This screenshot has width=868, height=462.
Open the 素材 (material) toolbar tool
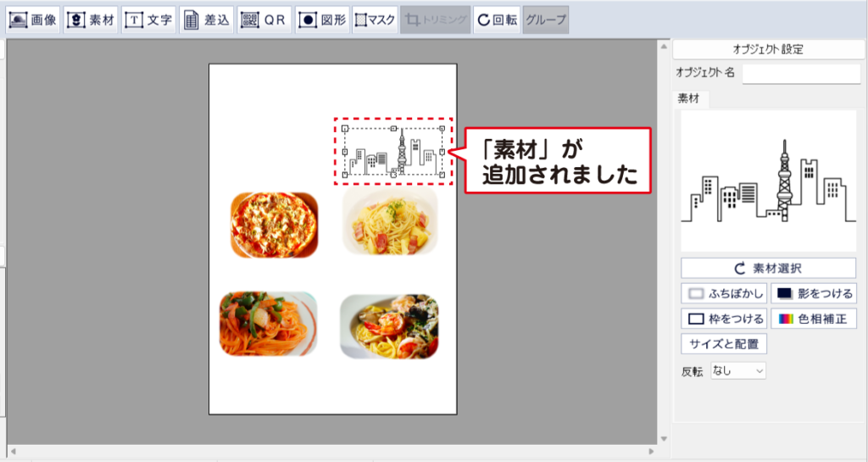click(x=91, y=19)
